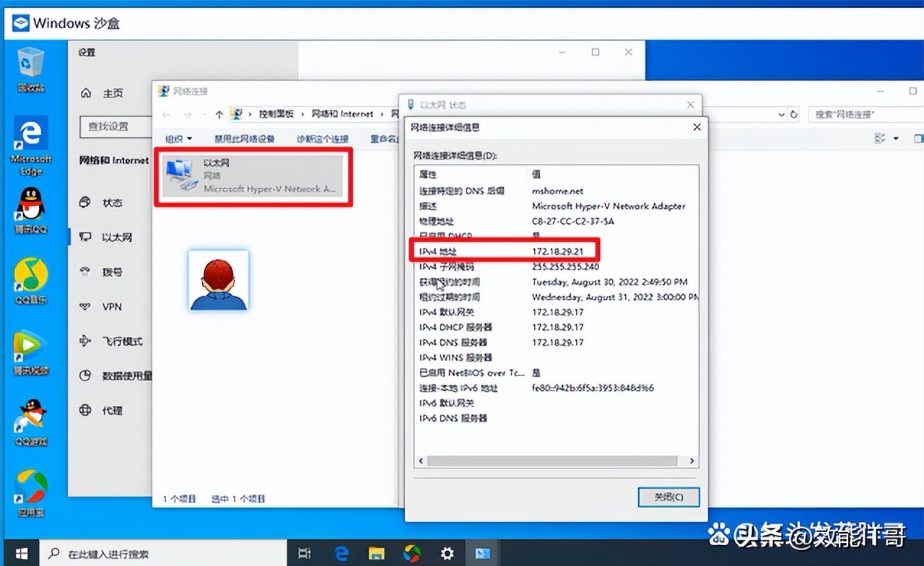Open Google Chrome from the taskbar

click(x=411, y=552)
